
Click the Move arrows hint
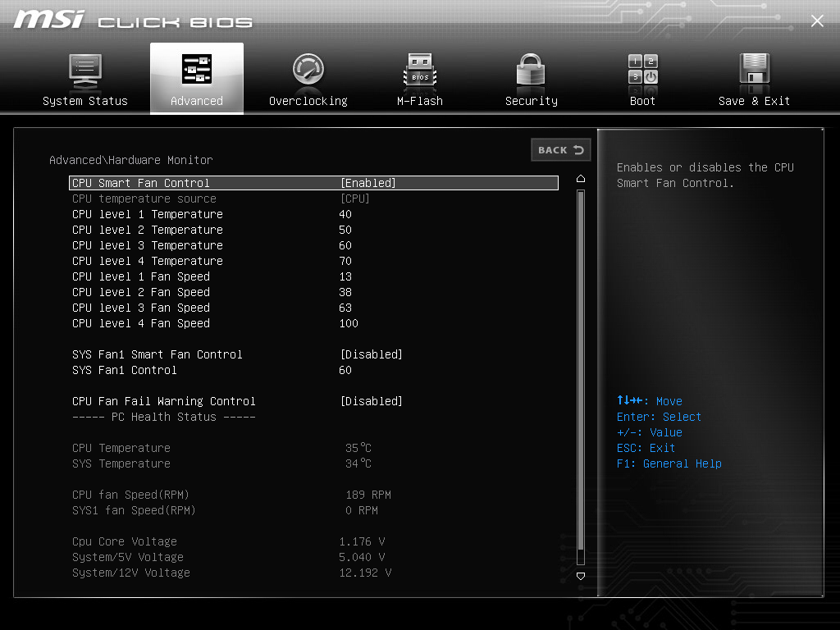pos(650,400)
